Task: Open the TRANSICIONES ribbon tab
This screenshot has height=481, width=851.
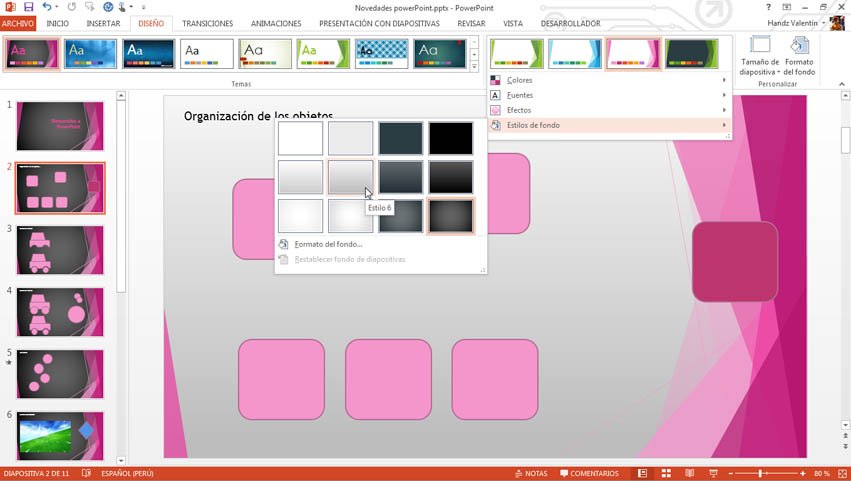Action: 207,23
